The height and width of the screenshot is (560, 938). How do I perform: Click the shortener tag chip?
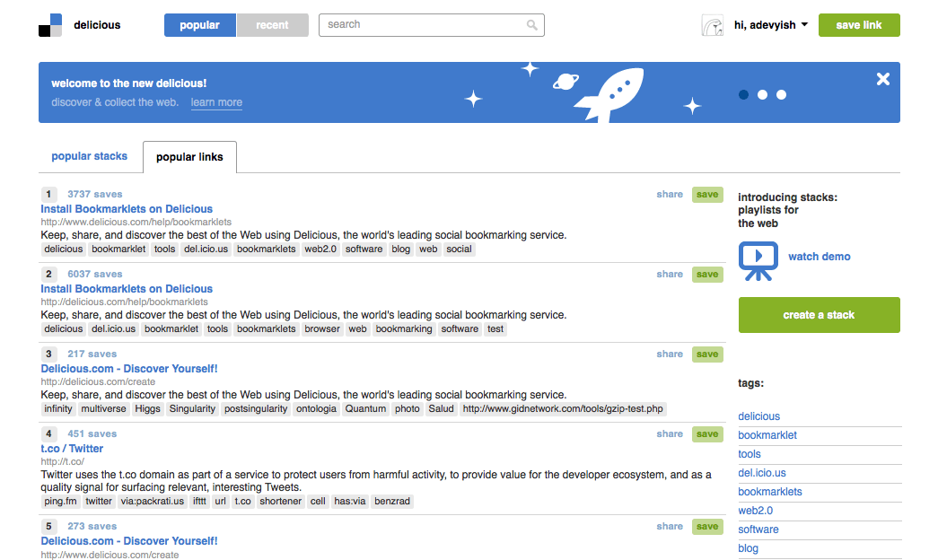pos(281,502)
